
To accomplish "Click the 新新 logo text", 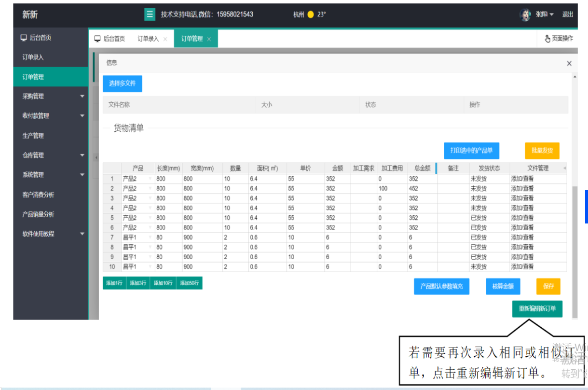I will 30,14.
